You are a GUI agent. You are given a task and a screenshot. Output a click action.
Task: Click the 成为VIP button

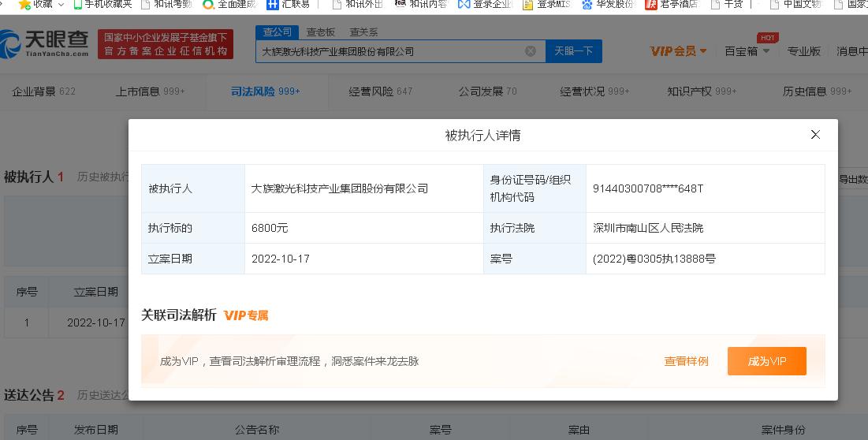[767, 361]
